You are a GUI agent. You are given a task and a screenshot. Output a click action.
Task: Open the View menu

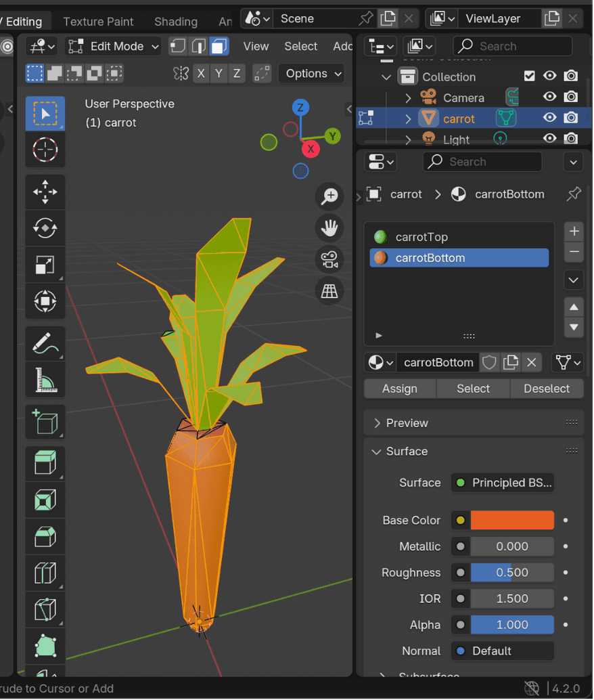point(256,47)
